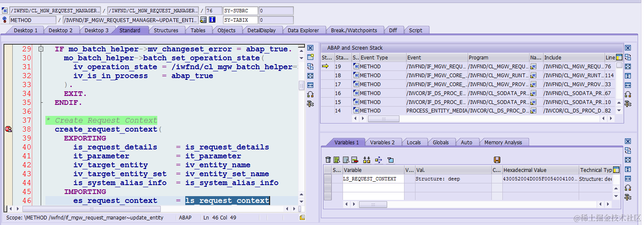
Task: Click the SY-SUBRC variable field
Action: tap(240, 11)
